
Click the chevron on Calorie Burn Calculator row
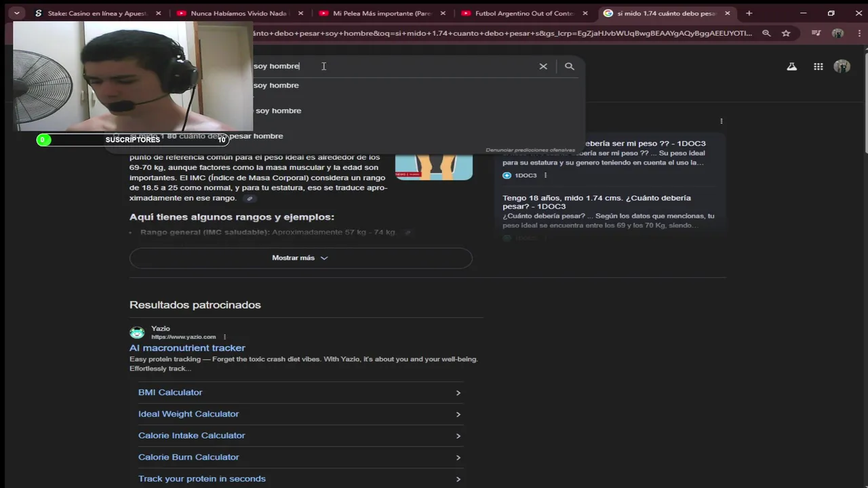coord(458,457)
